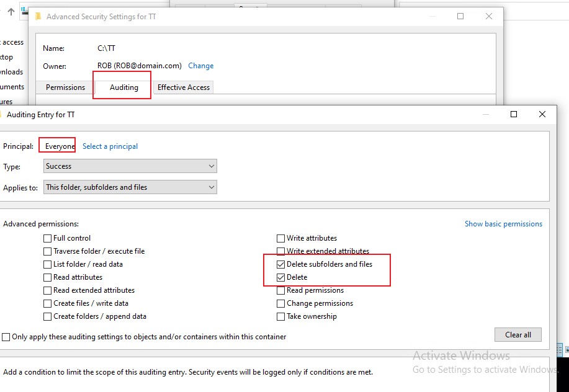Select the Auditing tab
Viewport: 569px width, 392px height.
(x=123, y=87)
